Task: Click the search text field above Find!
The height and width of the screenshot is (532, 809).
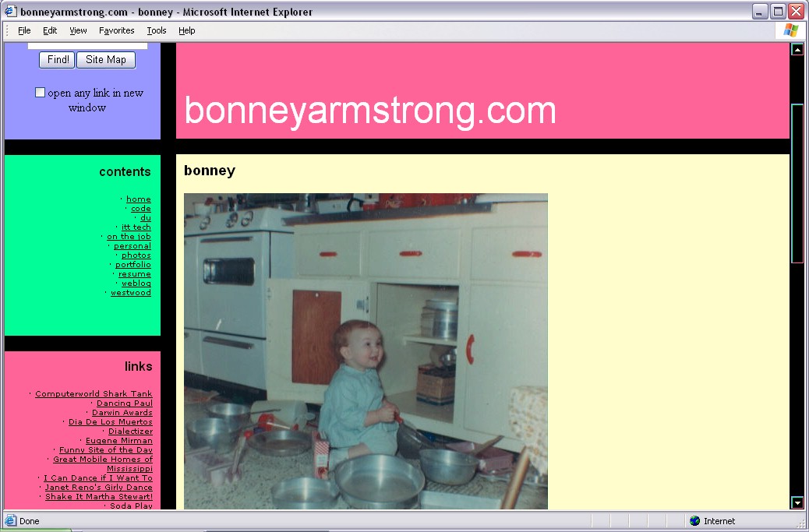Action: (x=87, y=46)
